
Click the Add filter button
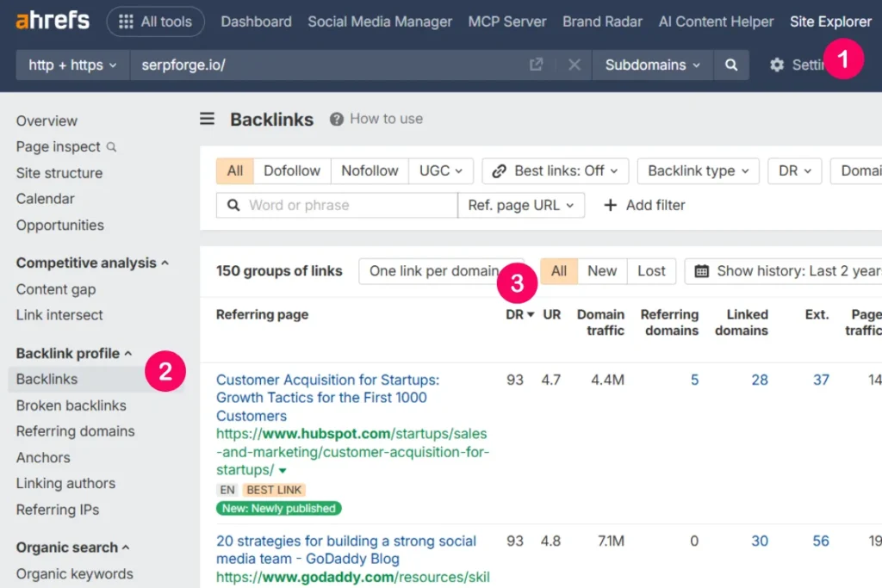(x=644, y=205)
